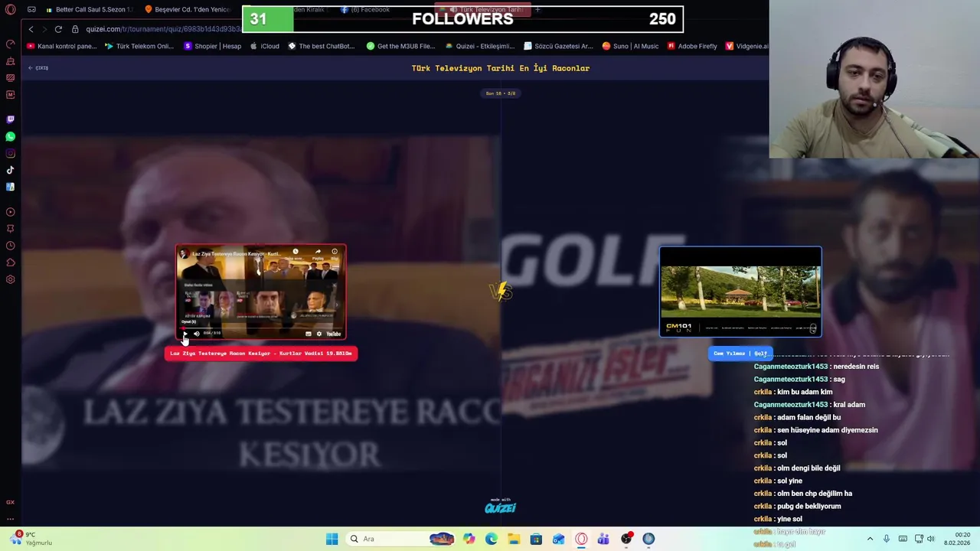Open File Explorer from taskbar
Viewport: 980px width, 551px height.
pyautogui.click(x=514, y=539)
